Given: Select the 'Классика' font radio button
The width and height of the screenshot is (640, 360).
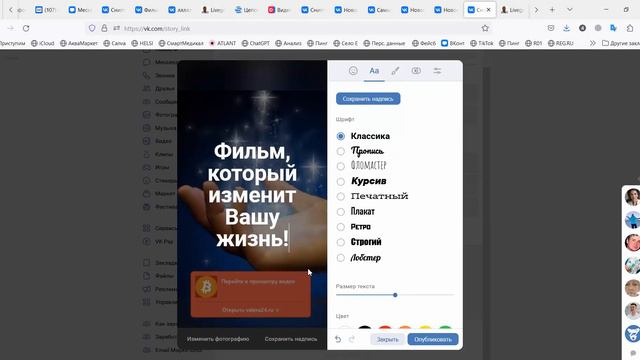Looking at the screenshot, I should pos(340,136).
